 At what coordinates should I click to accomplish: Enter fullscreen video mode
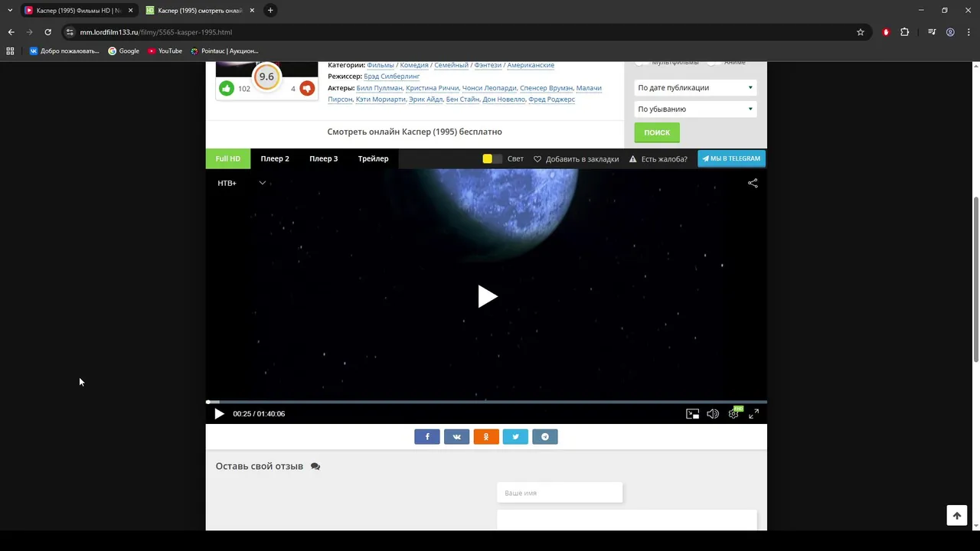753,414
